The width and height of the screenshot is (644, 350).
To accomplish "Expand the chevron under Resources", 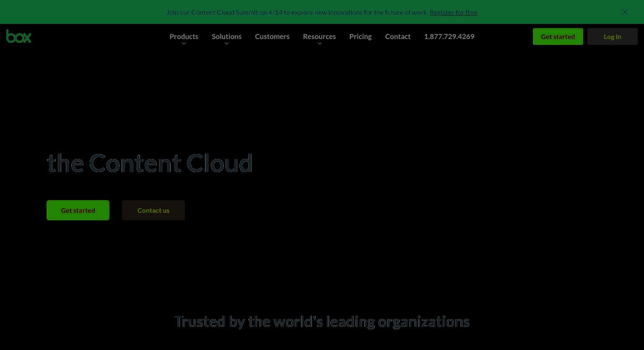I will point(319,44).
